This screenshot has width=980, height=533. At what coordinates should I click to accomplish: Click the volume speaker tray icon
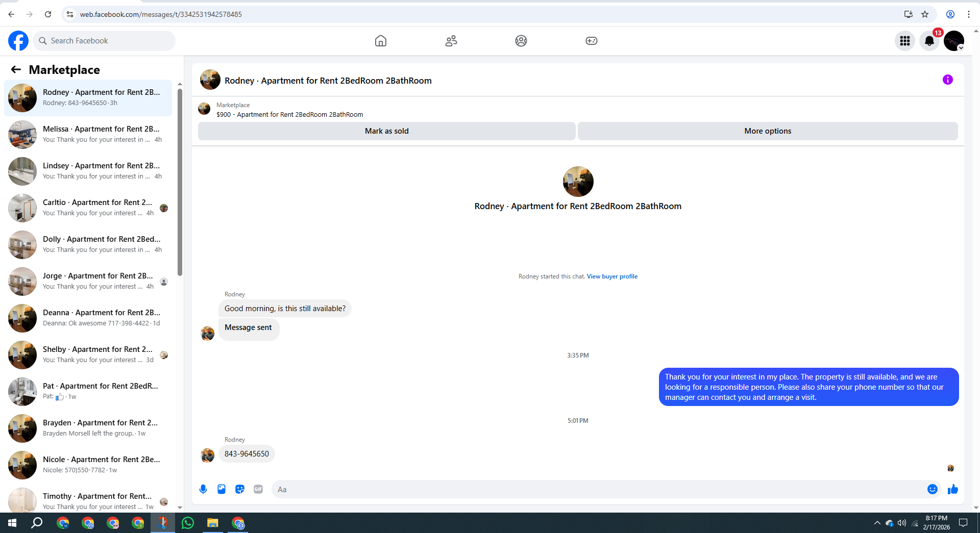[x=902, y=523]
